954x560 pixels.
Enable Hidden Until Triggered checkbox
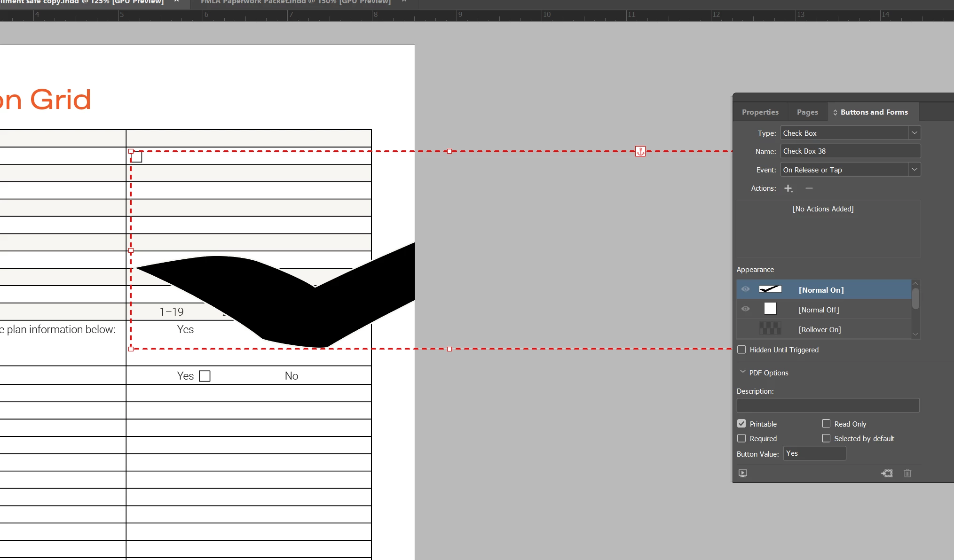coord(741,350)
